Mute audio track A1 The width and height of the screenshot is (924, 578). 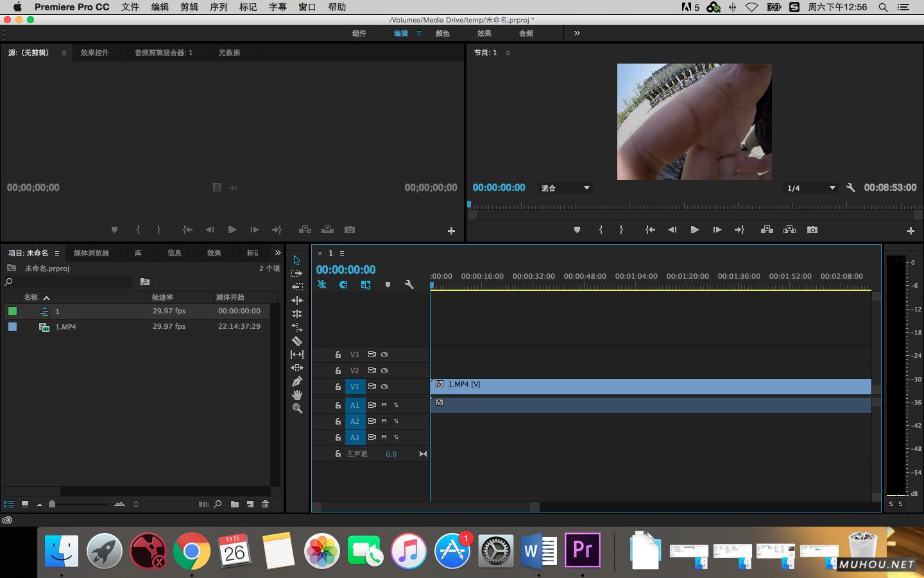384,405
